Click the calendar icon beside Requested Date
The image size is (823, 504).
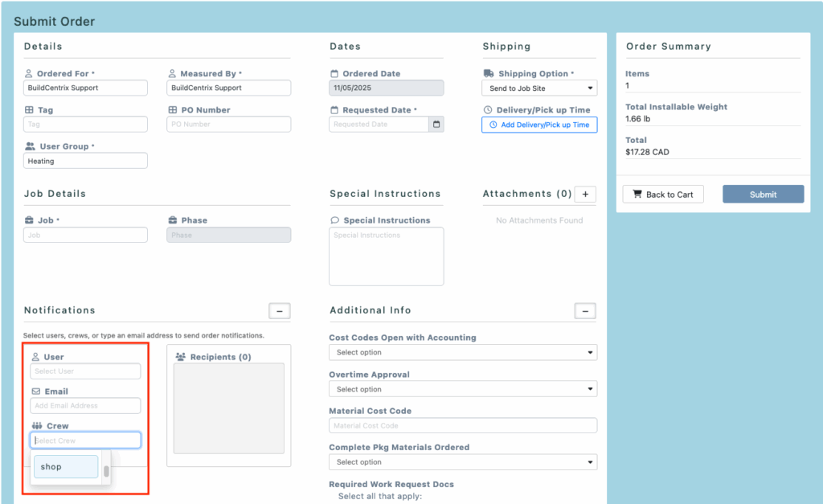[436, 125]
